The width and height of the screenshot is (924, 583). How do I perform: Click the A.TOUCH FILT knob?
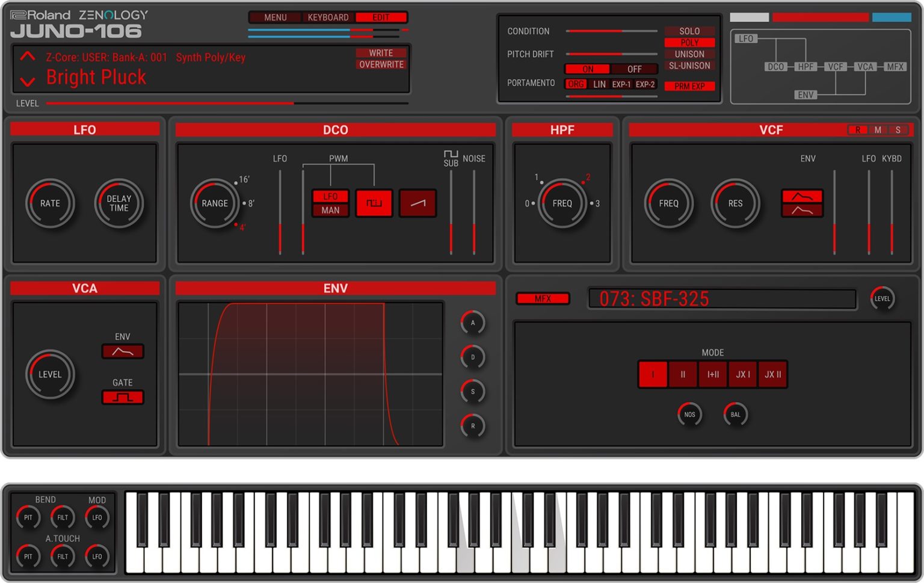(63, 557)
